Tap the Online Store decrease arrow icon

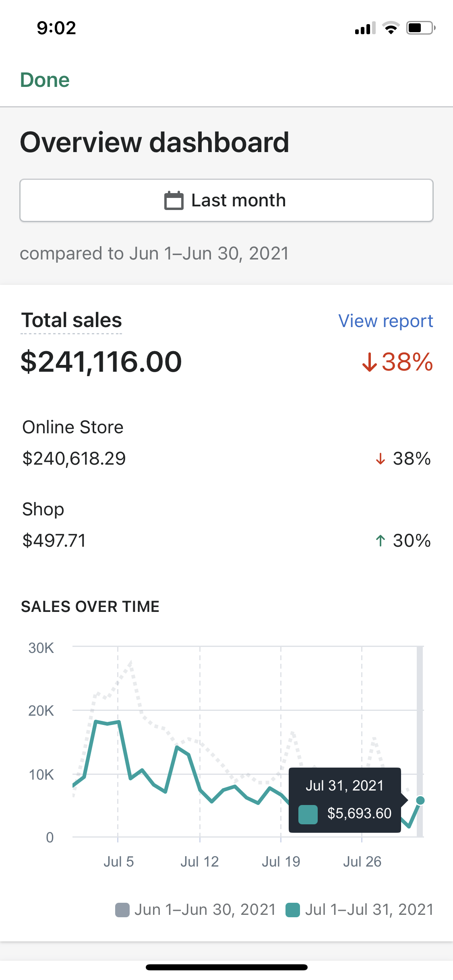[x=381, y=459]
